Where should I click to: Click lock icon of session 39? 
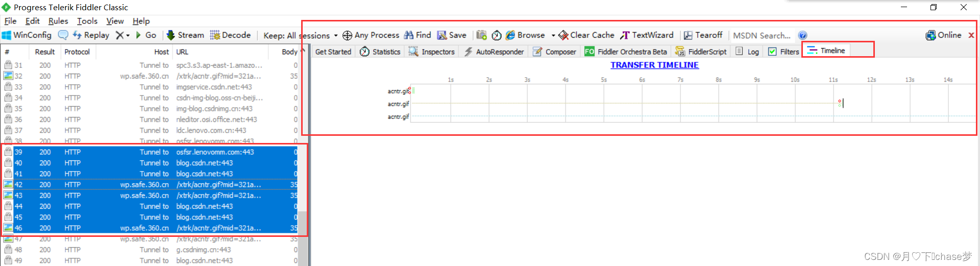pyautogui.click(x=8, y=152)
